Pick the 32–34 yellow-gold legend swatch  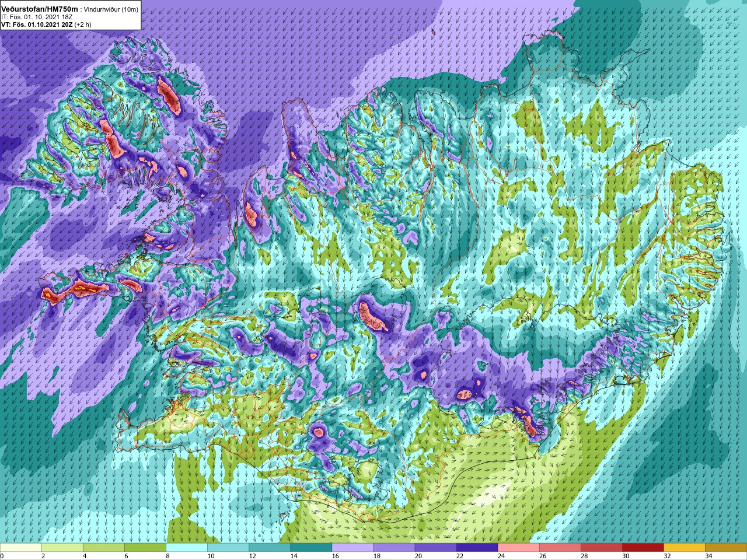pyautogui.click(x=684, y=548)
